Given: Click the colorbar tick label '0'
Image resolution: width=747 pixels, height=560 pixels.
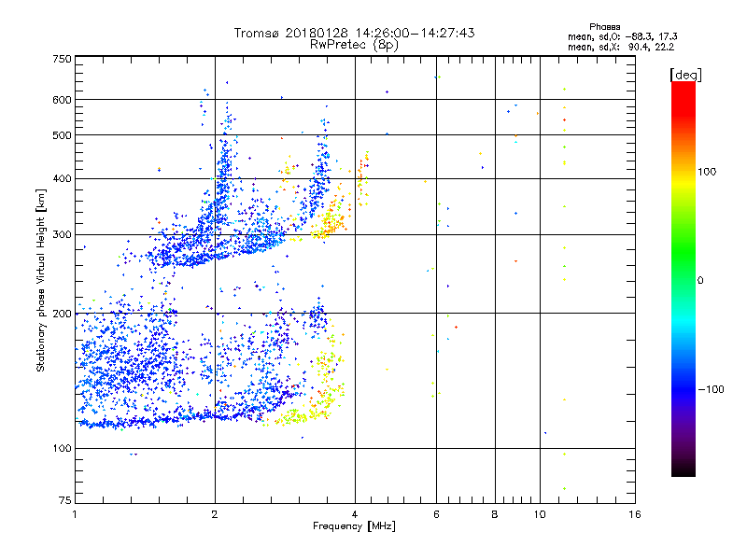Looking at the screenshot, I should (699, 280).
